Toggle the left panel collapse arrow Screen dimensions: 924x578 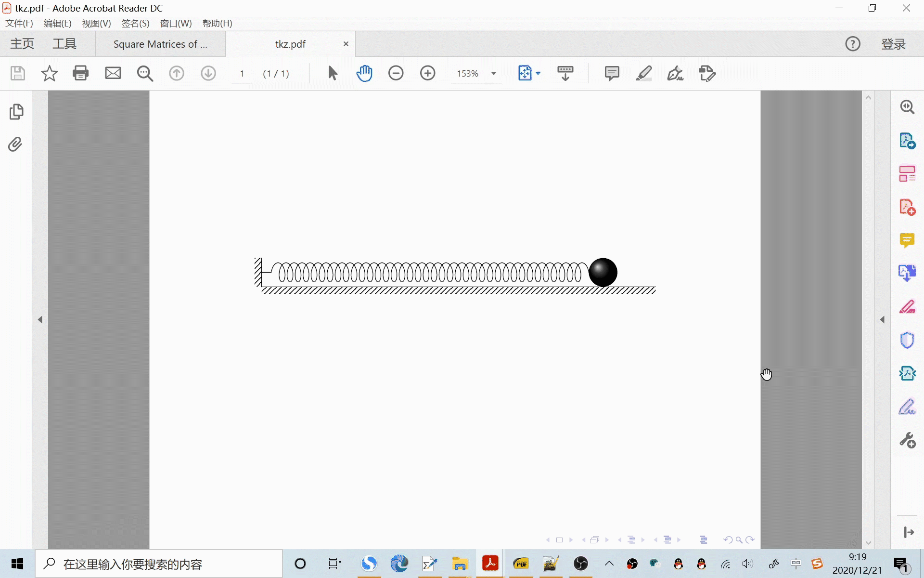coord(40,320)
